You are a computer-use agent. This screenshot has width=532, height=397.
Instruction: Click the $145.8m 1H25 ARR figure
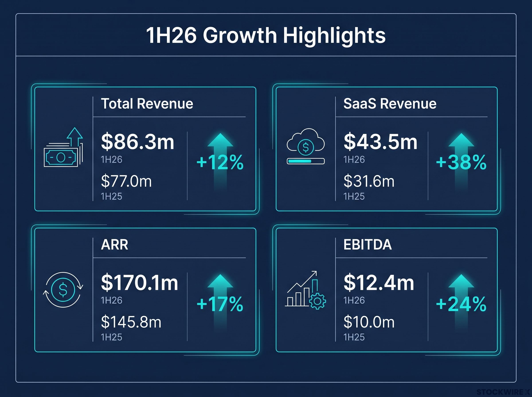coord(131,322)
